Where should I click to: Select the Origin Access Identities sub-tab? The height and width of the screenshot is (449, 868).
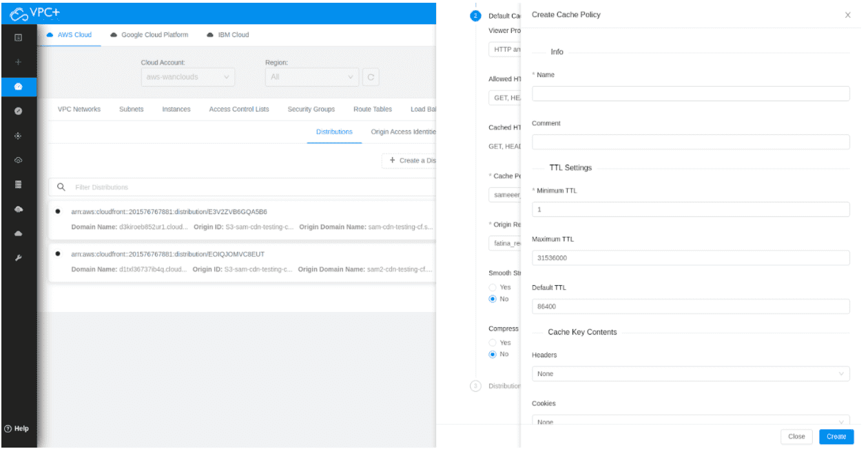coord(404,132)
